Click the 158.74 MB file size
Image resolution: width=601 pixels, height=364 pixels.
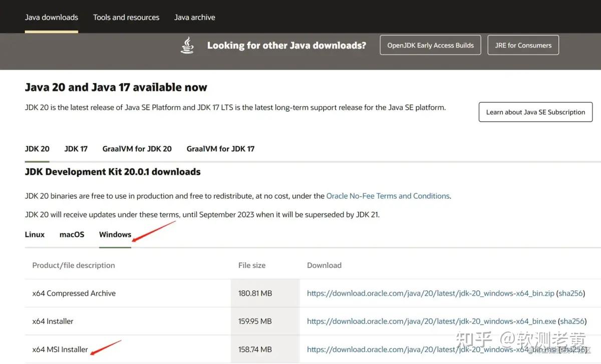pos(255,349)
